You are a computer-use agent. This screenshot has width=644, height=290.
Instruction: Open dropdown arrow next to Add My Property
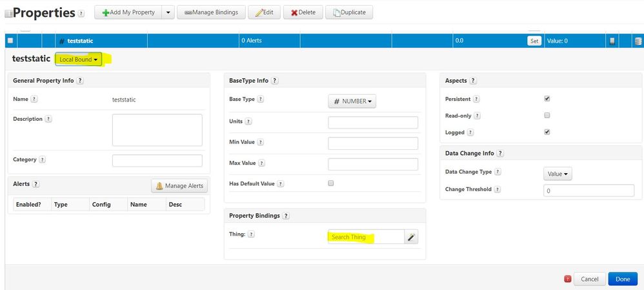click(x=168, y=12)
